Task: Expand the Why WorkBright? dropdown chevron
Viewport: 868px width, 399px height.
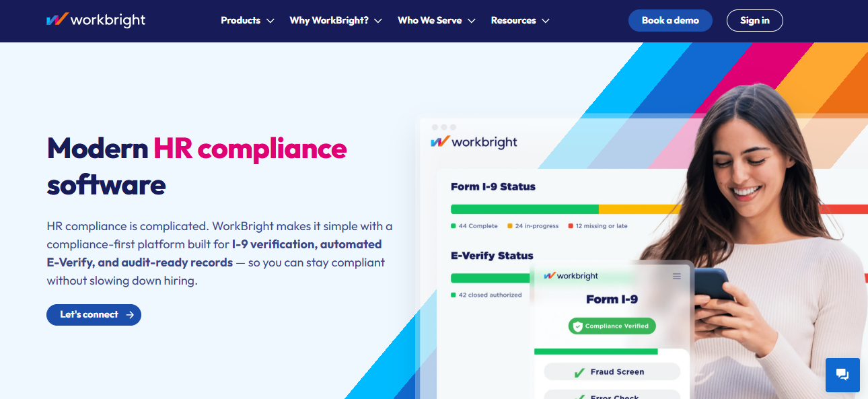Action: [378, 21]
